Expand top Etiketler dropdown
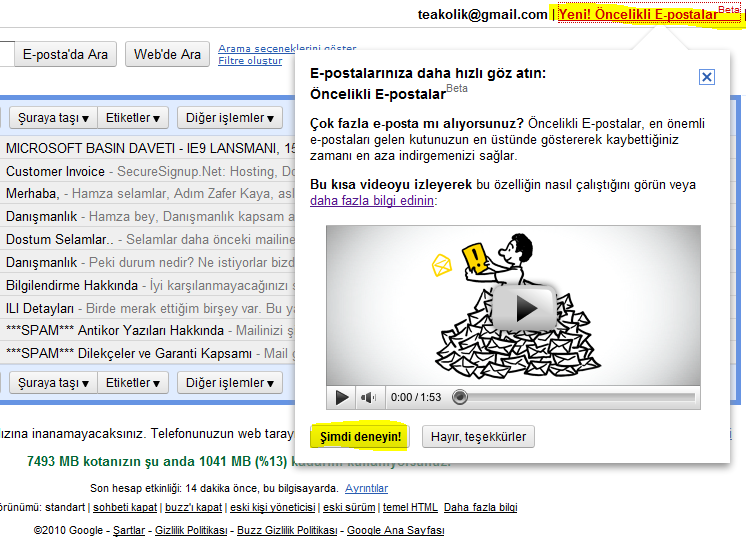Viewport: 746px width, 541px height. point(133,118)
